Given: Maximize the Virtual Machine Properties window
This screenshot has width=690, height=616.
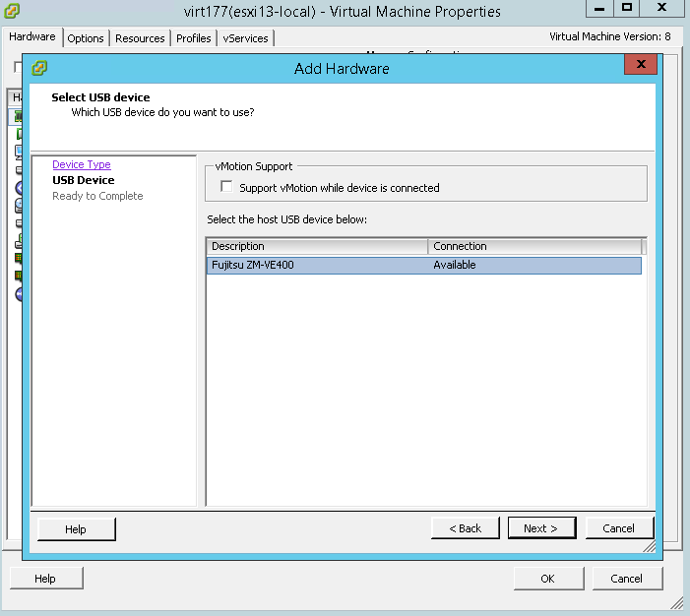Looking at the screenshot, I should pos(627,8).
